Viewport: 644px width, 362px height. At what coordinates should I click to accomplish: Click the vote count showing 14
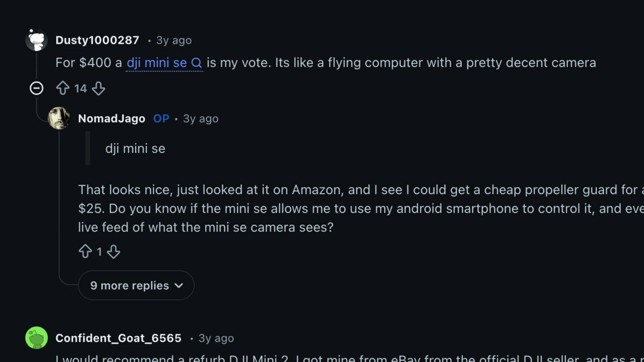pyautogui.click(x=80, y=88)
